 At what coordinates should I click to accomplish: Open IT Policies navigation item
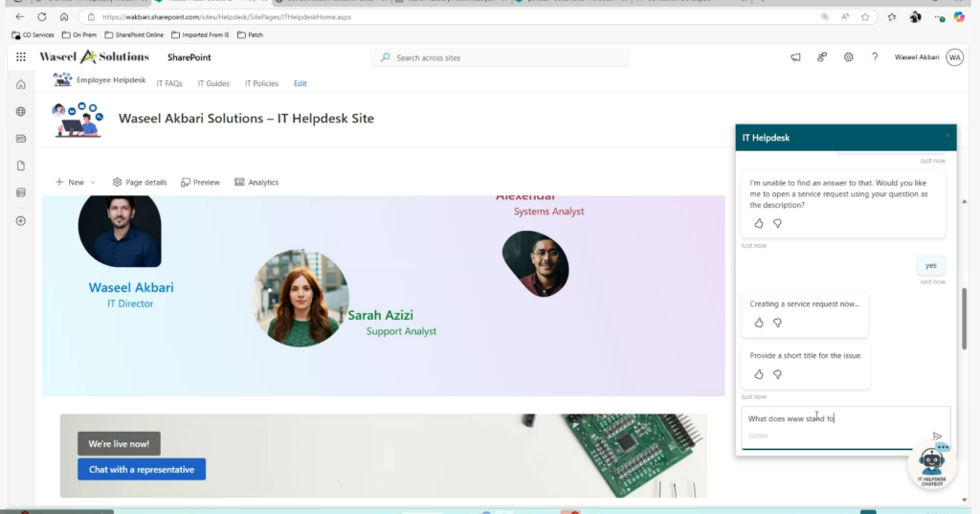point(261,83)
